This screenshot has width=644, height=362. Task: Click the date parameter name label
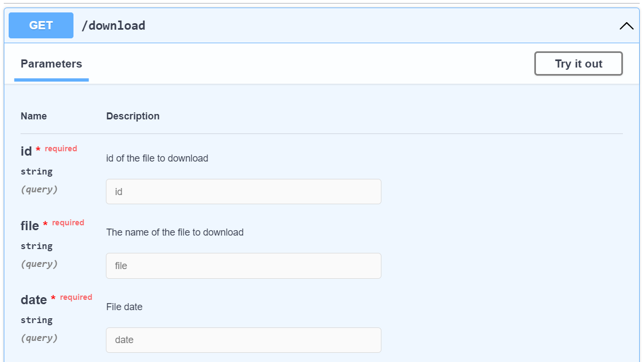(33, 300)
